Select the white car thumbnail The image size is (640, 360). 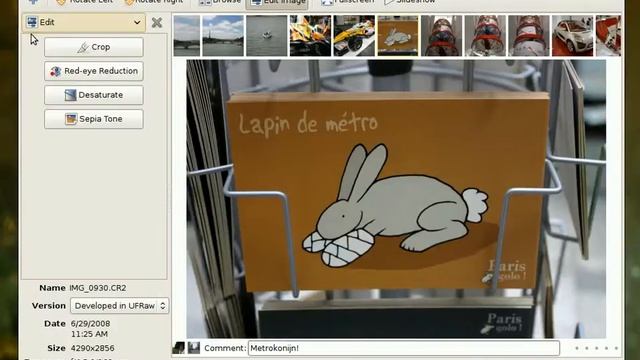pyautogui.click(x=572, y=36)
